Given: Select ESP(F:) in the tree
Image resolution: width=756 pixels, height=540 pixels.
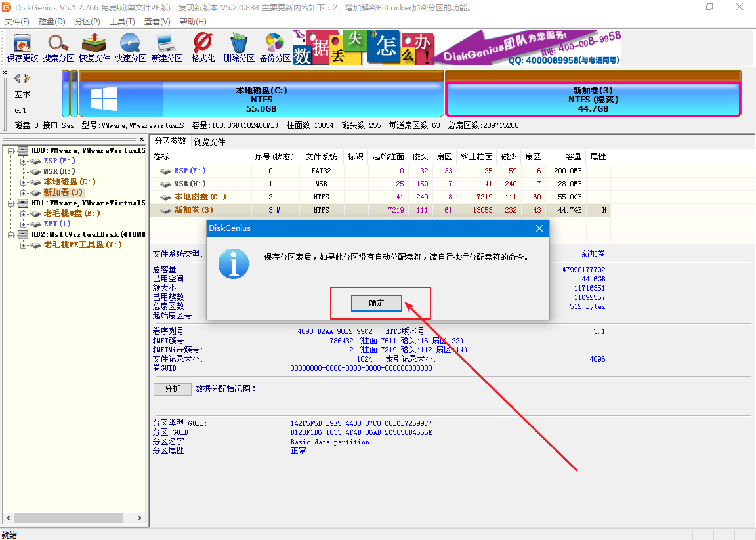Looking at the screenshot, I should click(59, 161).
